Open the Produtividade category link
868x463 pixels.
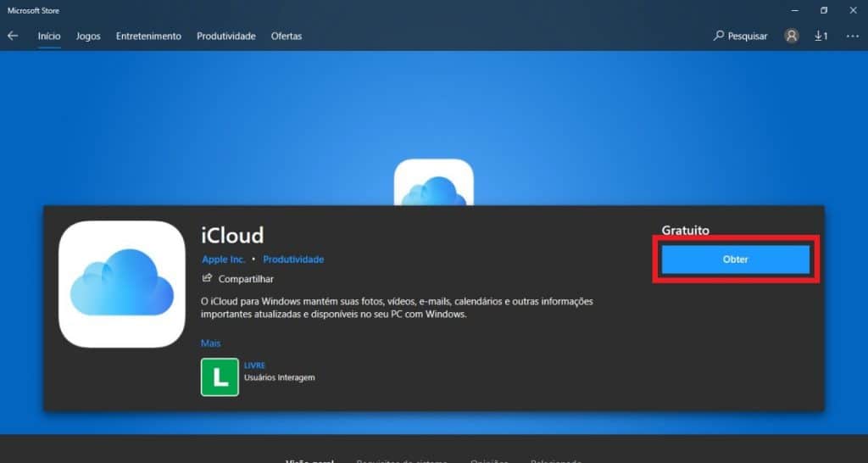[x=293, y=259]
